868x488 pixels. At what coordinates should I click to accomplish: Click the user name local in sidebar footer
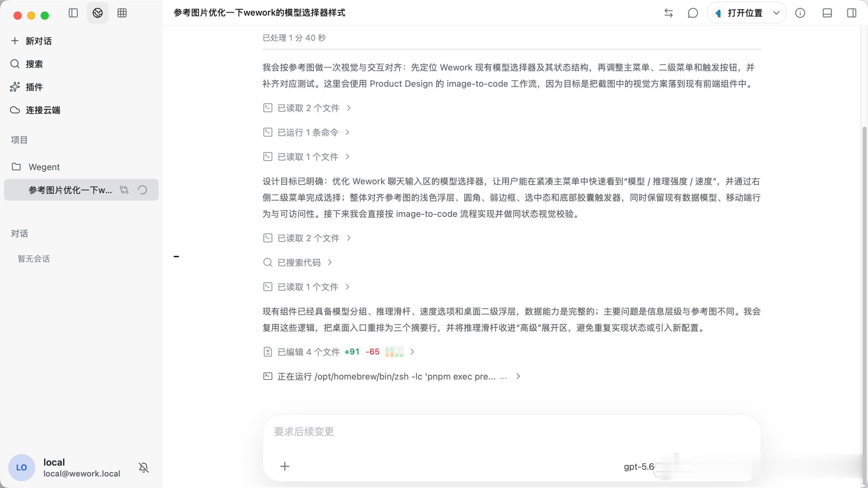click(x=54, y=462)
